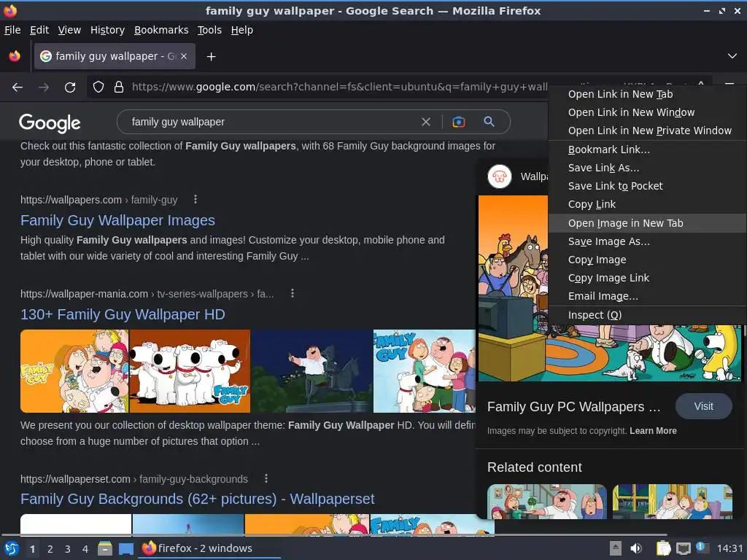Viewport: 747px width, 560px height.
Task: Open second related content thumbnail
Action: pyautogui.click(x=672, y=502)
